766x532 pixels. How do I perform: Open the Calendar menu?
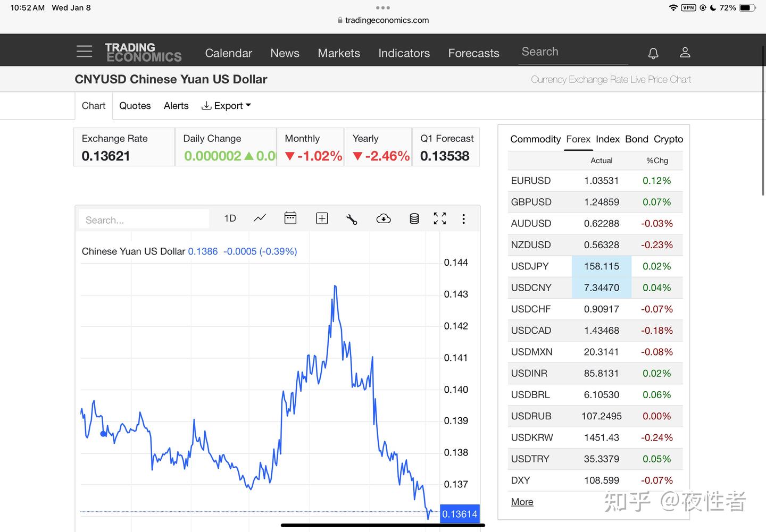(228, 53)
